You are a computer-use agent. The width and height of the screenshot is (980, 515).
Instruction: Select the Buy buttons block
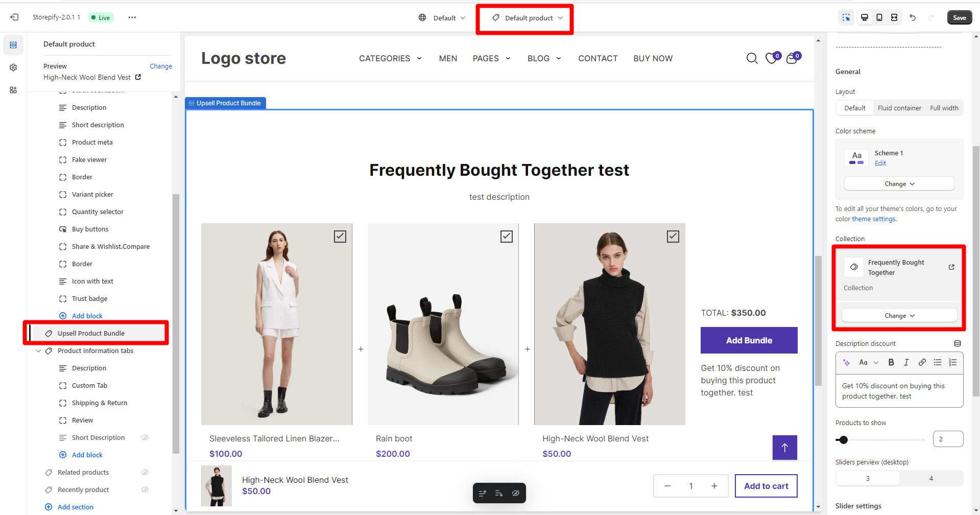tap(90, 229)
